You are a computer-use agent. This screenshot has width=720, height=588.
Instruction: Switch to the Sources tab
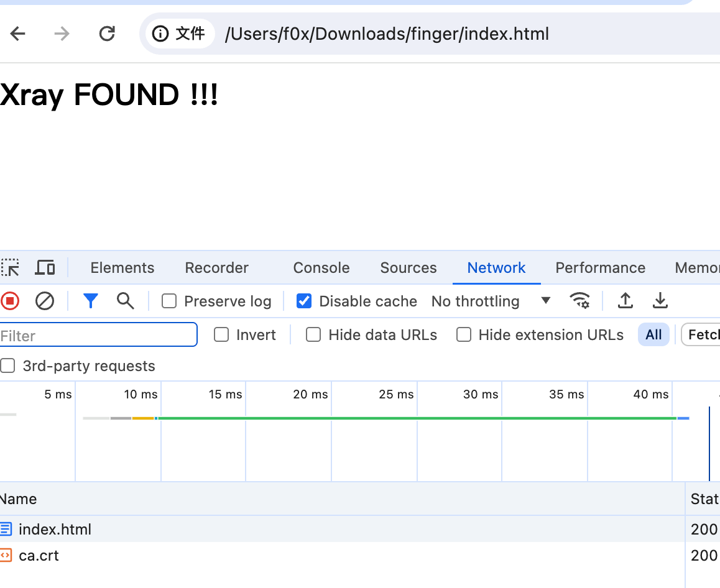pos(408,268)
